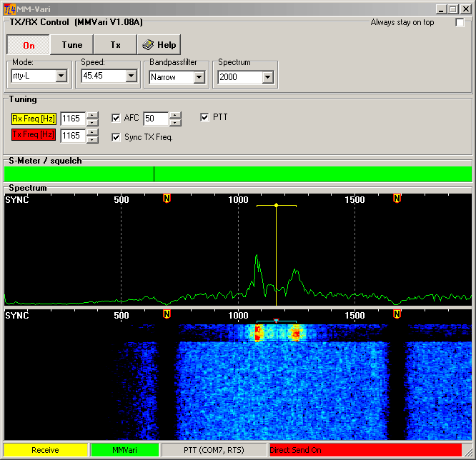Click the Rx Freq value field
The width and height of the screenshot is (476, 460).
tap(73, 119)
